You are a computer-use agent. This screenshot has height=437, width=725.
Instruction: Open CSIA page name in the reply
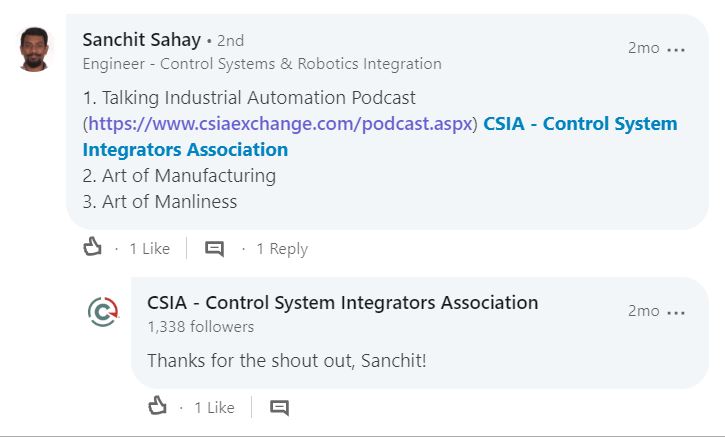[342, 302]
